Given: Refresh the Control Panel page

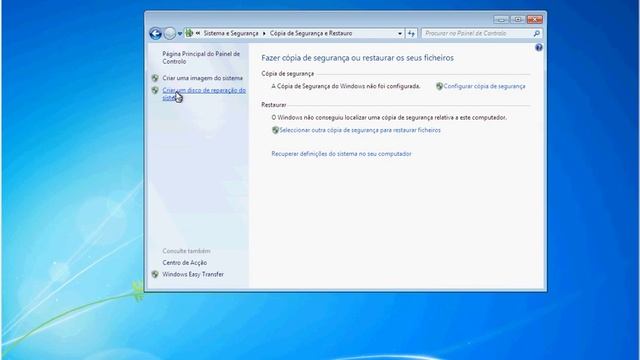Looking at the screenshot, I should click(x=411, y=33).
